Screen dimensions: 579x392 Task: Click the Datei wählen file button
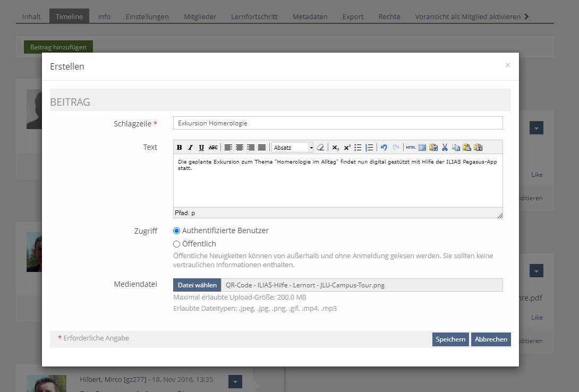[x=197, y=285]
